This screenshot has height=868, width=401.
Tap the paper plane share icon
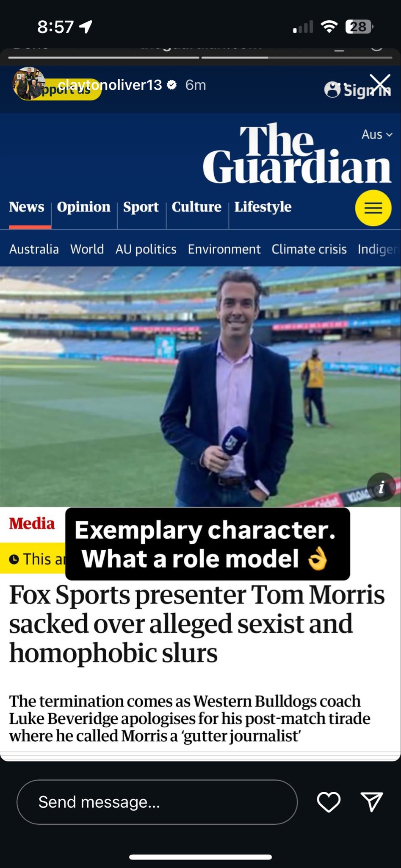[x=372, y=802]
